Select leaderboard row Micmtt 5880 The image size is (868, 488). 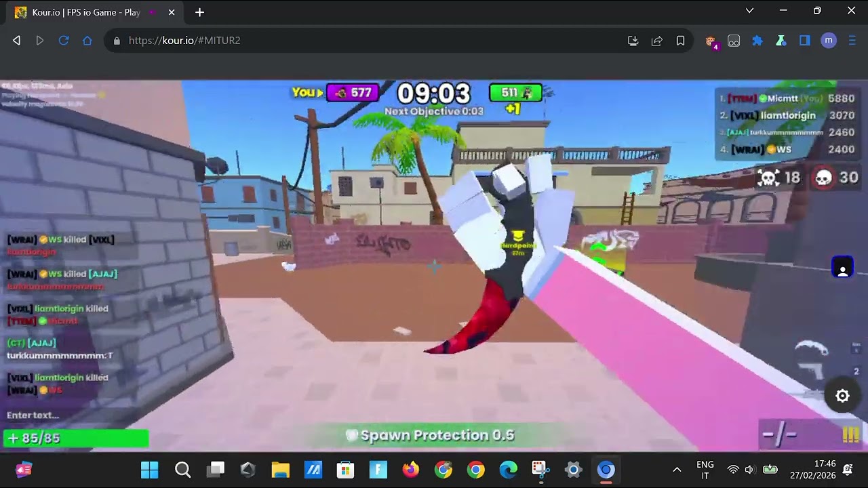click(787, 98)
